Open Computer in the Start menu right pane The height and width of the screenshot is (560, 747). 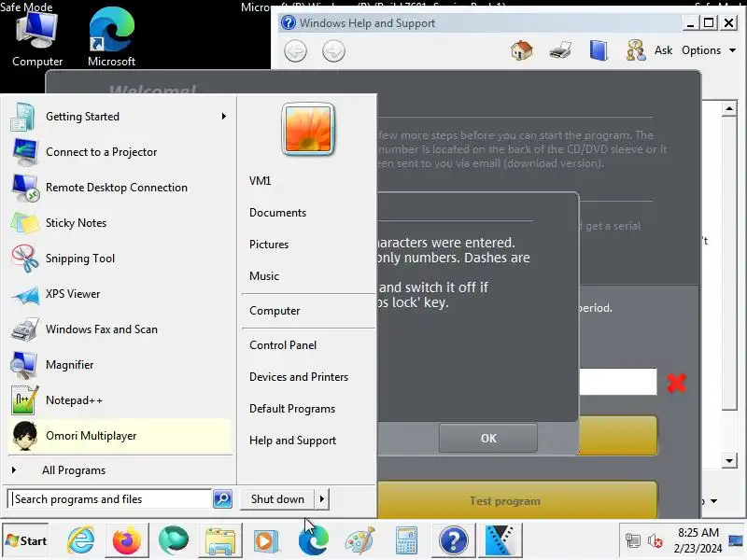coord(275,311)
